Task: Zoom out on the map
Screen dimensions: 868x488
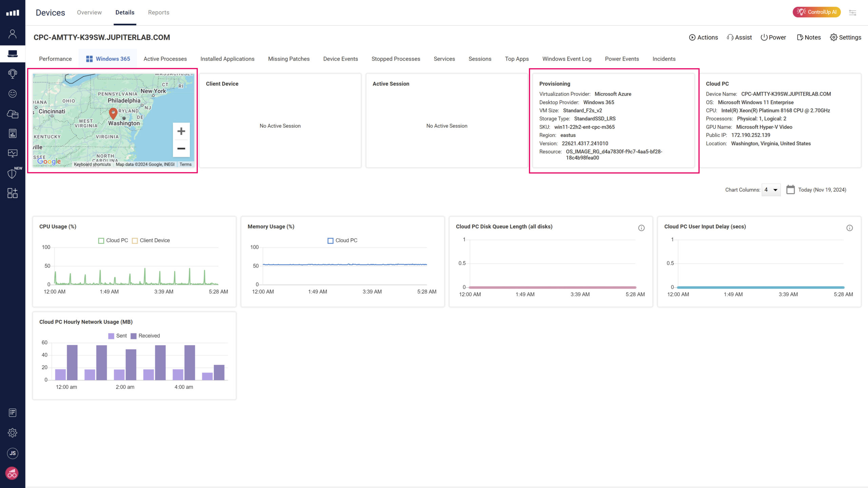Action: [181, 148]
